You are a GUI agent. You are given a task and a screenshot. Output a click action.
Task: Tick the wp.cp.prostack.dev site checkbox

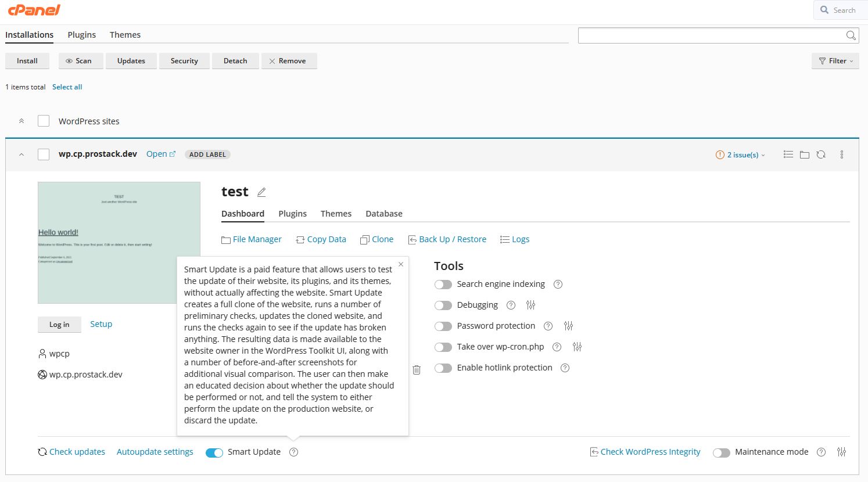point(44,154)
